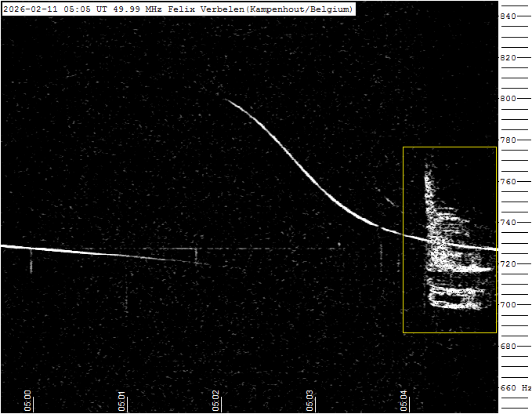Click the start of the curved trace near 800 Hz
532x414 pixels.
(x=226, y=99)
